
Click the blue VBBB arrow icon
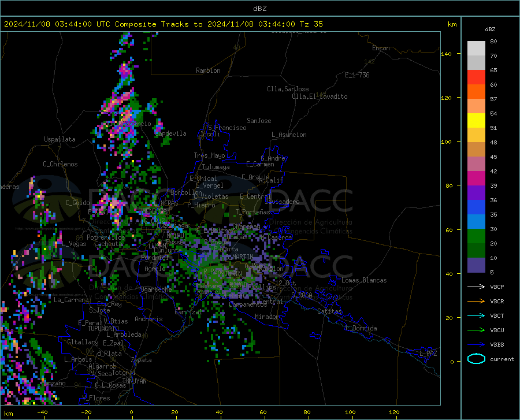(x=476, y=345)
